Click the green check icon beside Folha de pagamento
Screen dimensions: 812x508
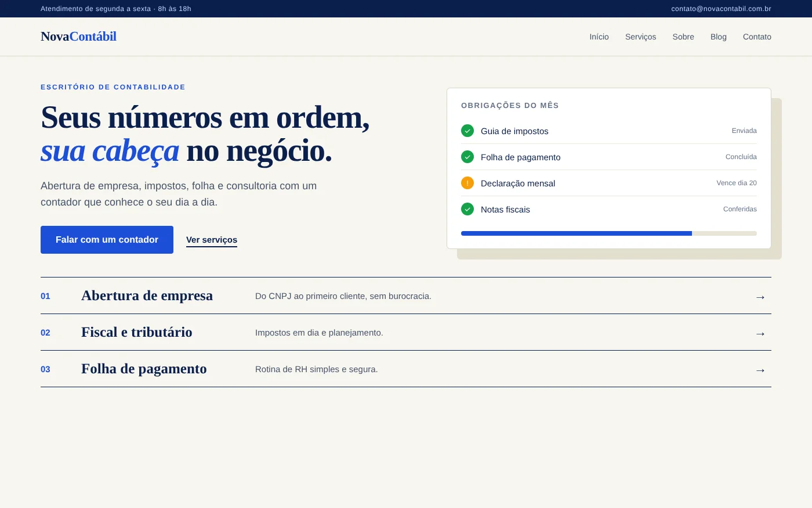point(467,157)
